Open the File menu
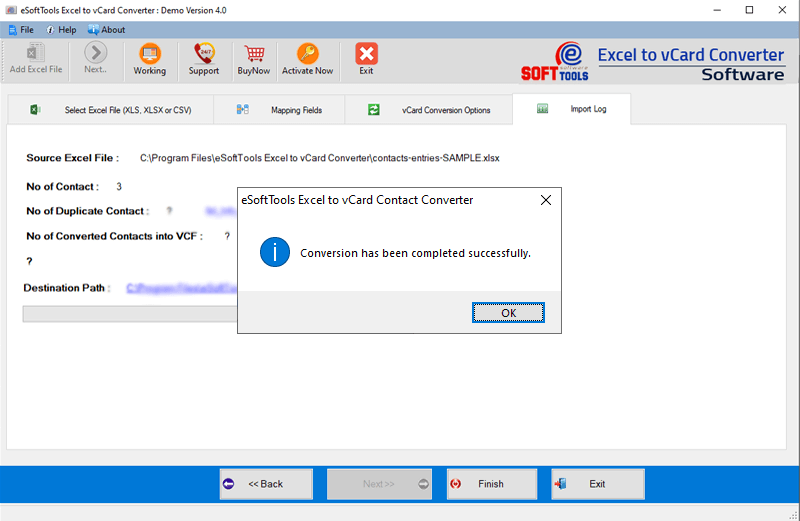Image resolution: width=800 pixels, height=521 pixels. 21,30
